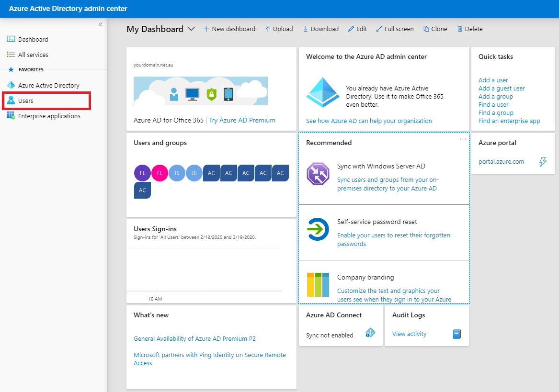Click the Sync with Windows Server AD icon

coord(318,174)
